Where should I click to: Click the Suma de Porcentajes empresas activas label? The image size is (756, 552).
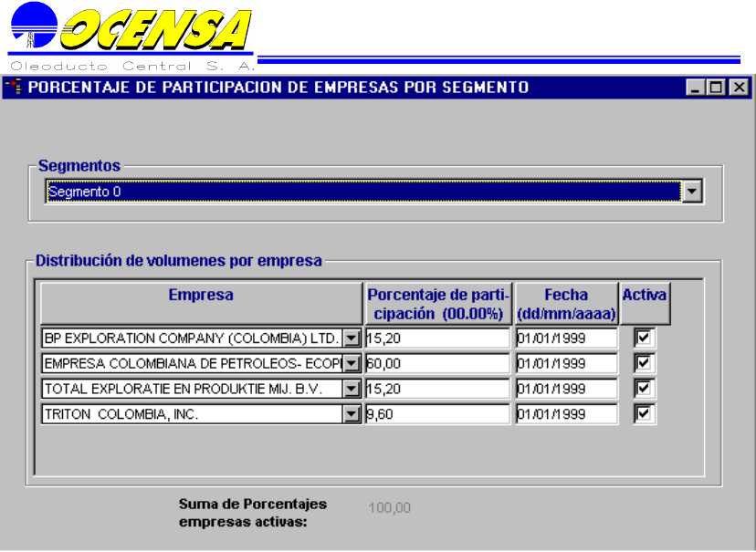click(x=253, y=513)
